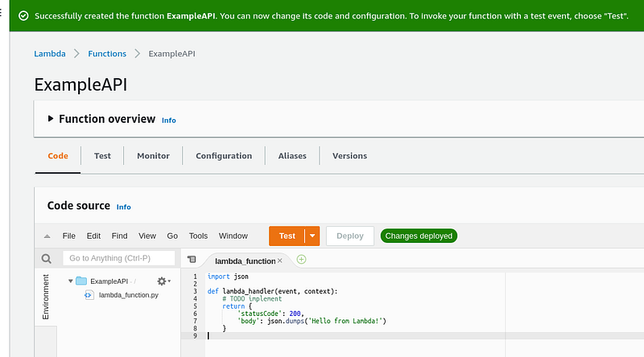Open Info link beside Code source
The image size is (644, 357).
click(124, 207)
